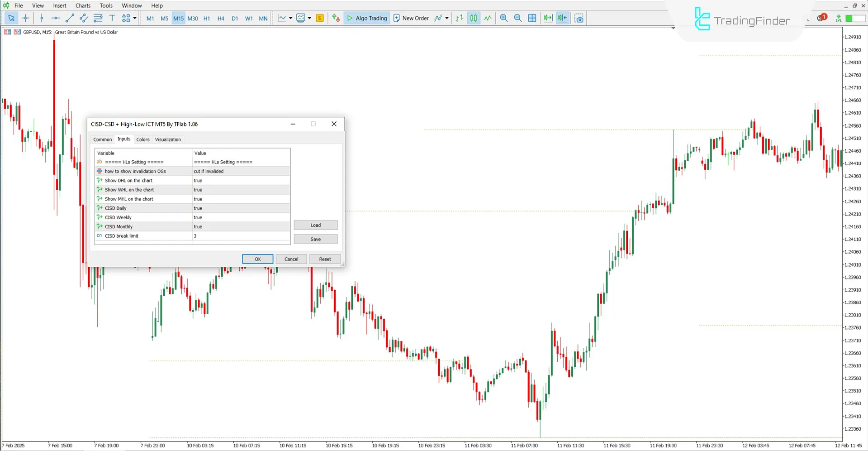Switch chart to candlestick view
868x451 pixels.
click(473, 18)
